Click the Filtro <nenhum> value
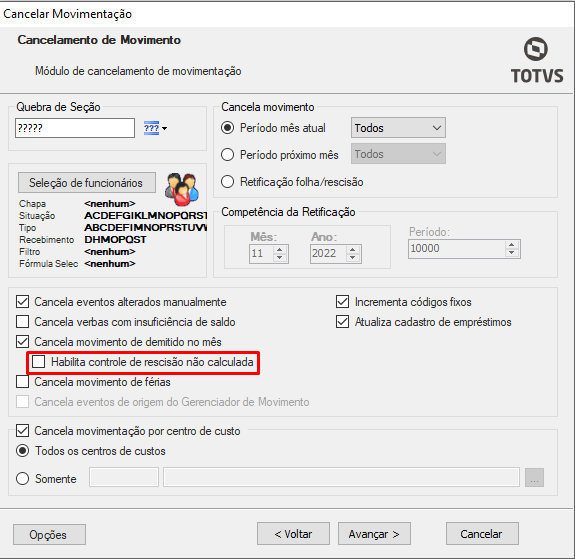 [110, 252]
